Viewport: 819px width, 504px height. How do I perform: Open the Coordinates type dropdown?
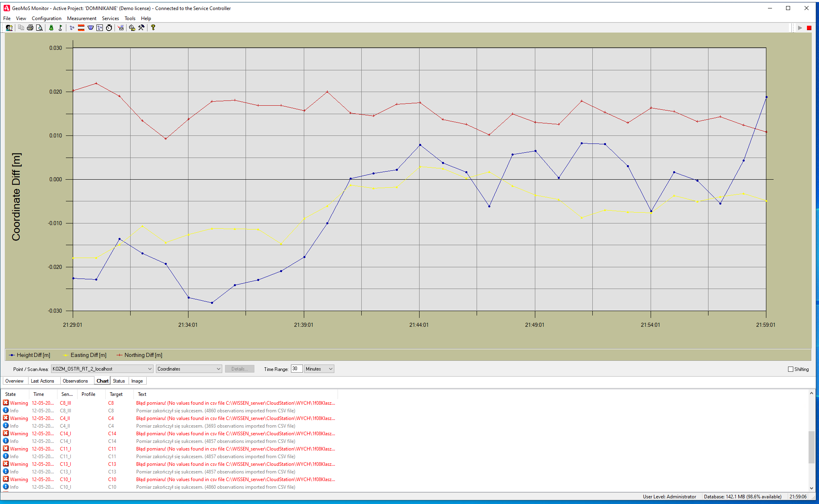218,369
